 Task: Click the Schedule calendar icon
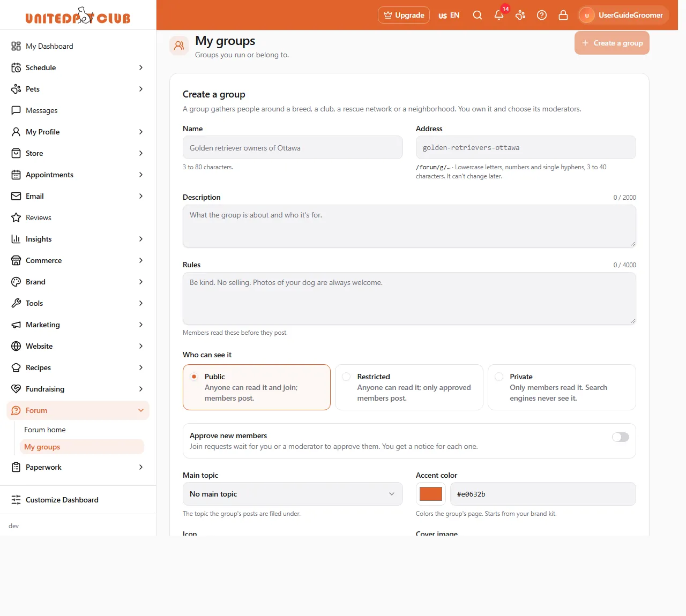16,67
